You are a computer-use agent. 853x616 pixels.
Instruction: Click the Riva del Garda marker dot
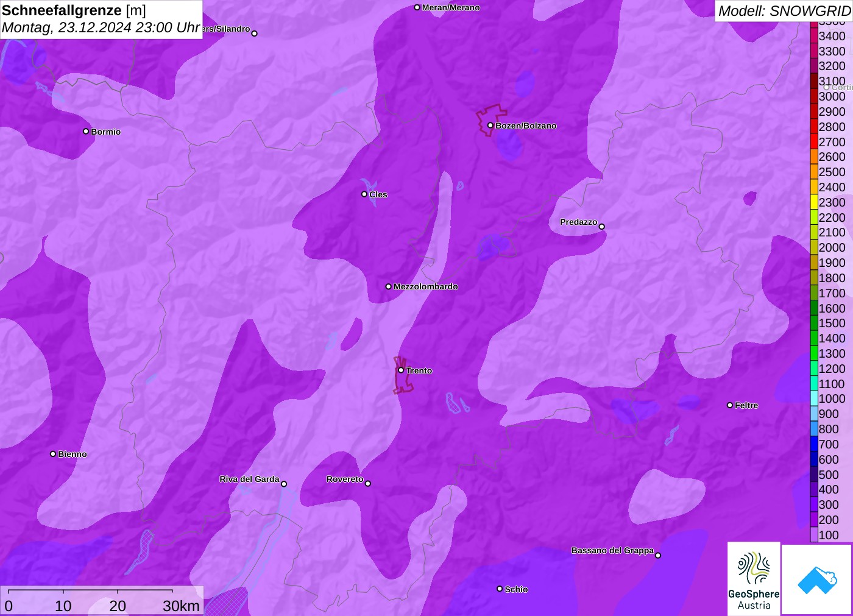[x=284, y=484]
